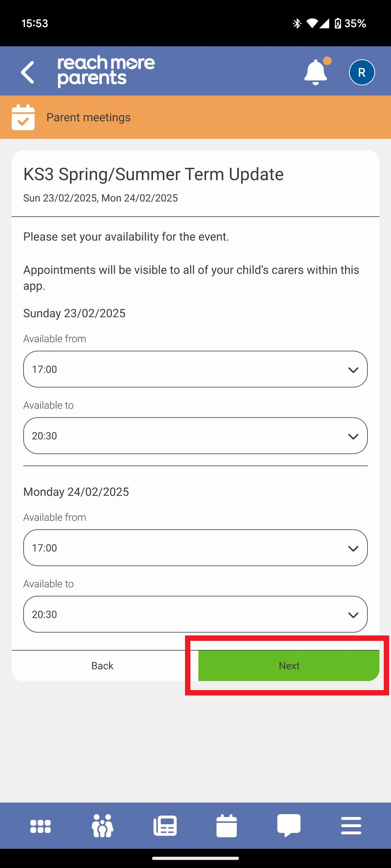Open Sunday Available to dropdown

coord(195,436)
